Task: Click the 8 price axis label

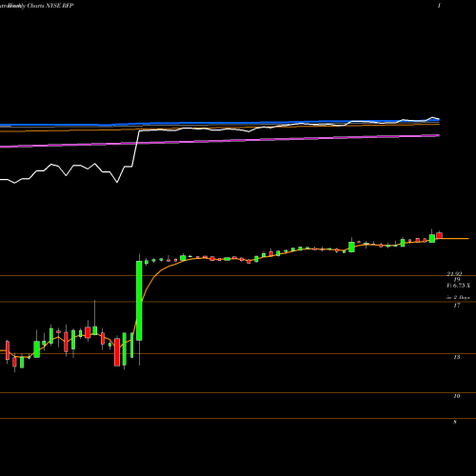Action: (455, 422)
